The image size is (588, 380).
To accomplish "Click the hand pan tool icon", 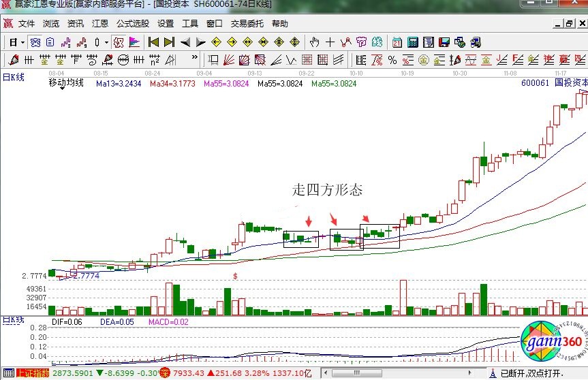I will pos(314,42).
